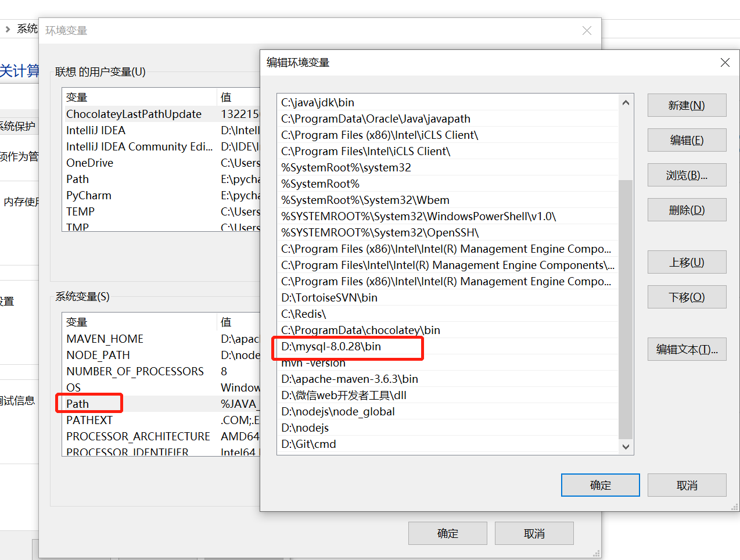Confirm with 确定 in 编辑环境变量 dialog
Screen dimensions: 740x560
pos(600,485)
